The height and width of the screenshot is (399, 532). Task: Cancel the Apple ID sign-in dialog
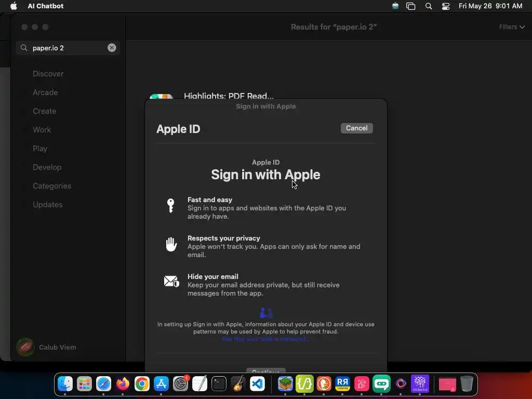tap(356, 128)
